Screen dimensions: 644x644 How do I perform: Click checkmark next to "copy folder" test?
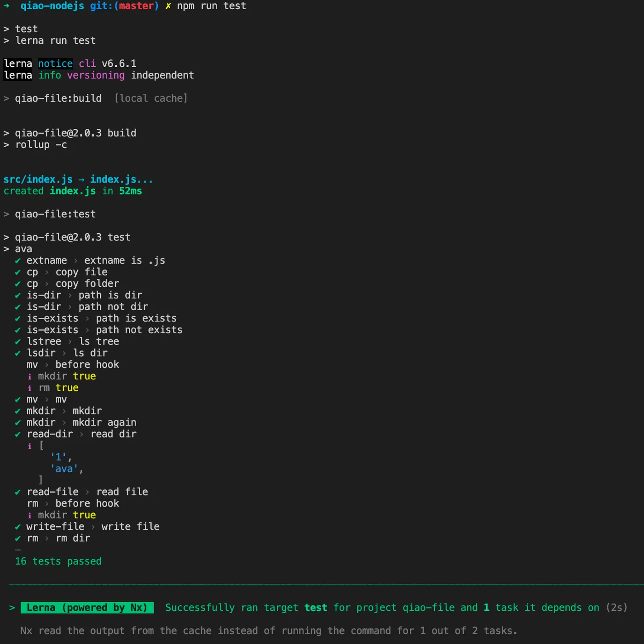(x=18, y=284)
